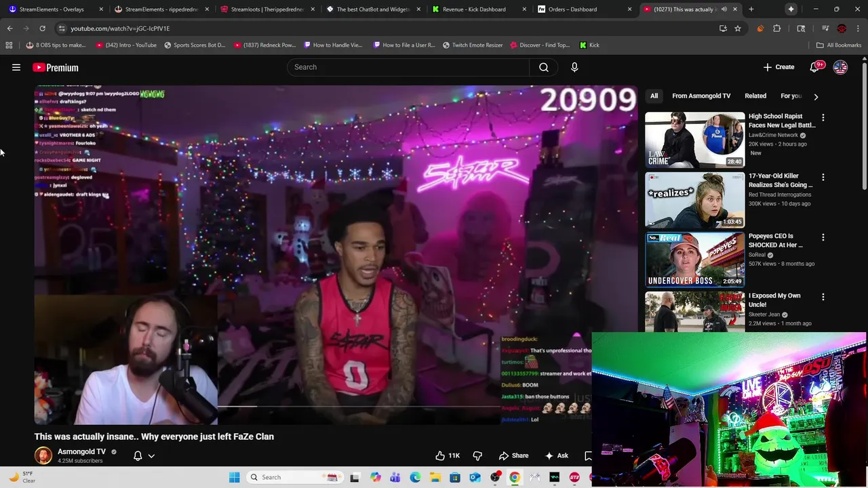Select the All filter chip
868x488 pixels.
click(654, 96)
